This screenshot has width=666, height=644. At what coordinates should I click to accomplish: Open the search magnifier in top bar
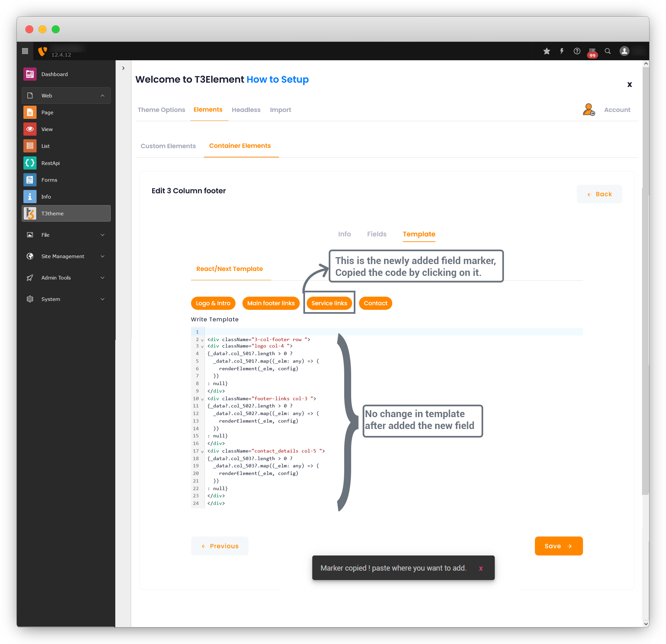(608, 51)
